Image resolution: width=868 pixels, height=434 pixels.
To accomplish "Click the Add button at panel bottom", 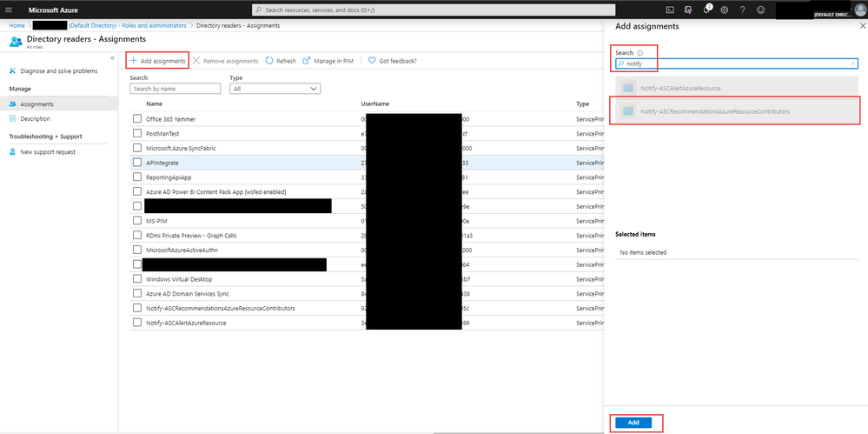I will coord(633,423).
